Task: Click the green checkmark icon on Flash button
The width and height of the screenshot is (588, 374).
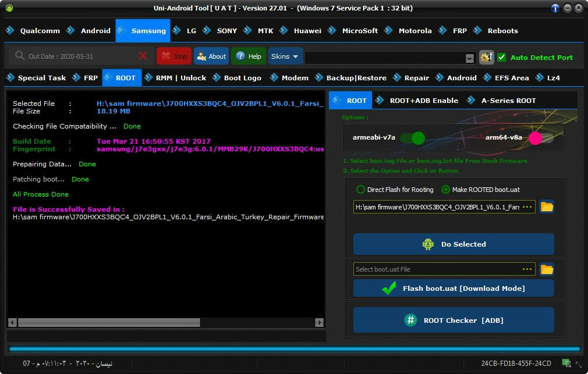Action: 389,288
